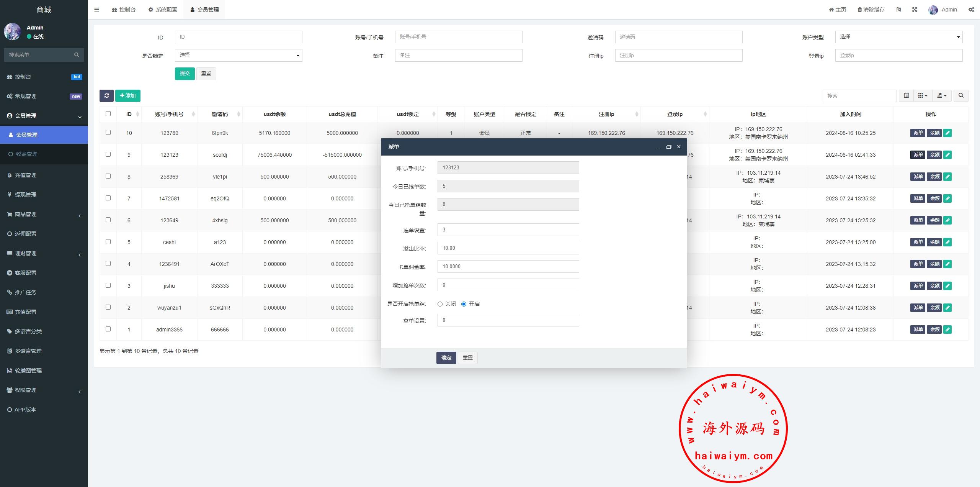Click the green edit pencil for member 123789

[947, 133]
